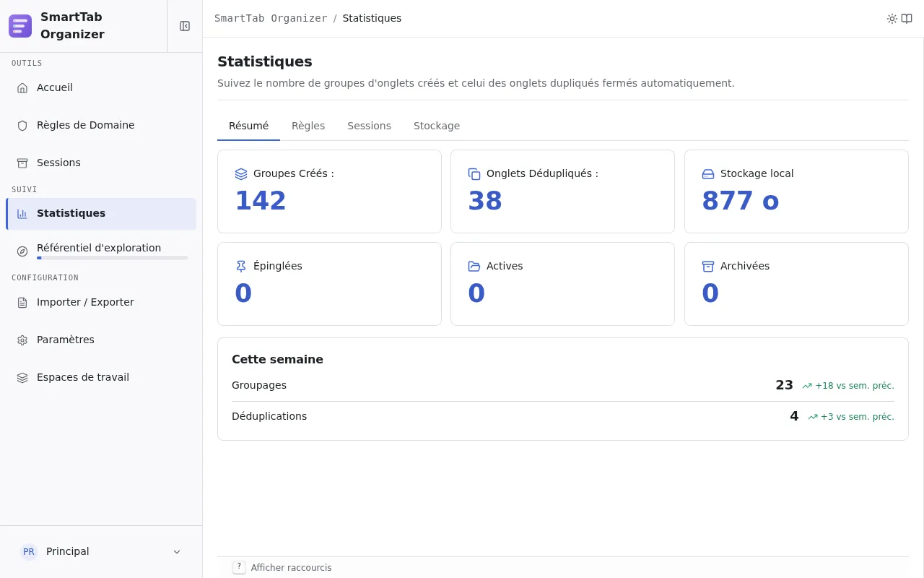This screenshot has width=924, height=578.
Task: Expand the Principal profile chevron
Action: pyautogui.click(x=177, y=552)
